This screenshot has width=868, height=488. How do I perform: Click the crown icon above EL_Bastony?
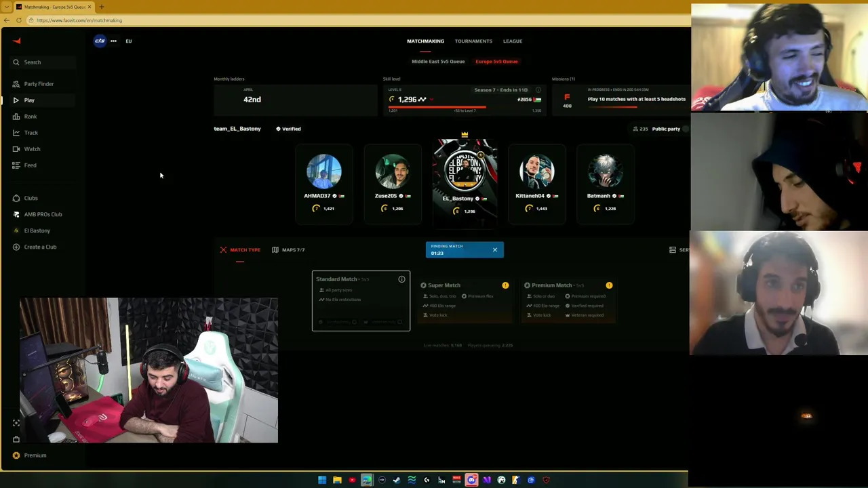point(465,135)
